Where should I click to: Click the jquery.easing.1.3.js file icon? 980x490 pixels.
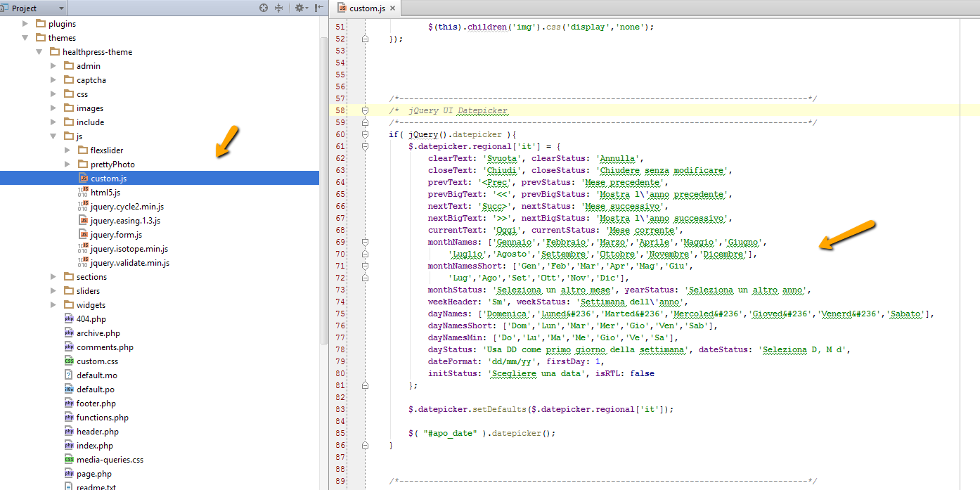tap(84, 221)
